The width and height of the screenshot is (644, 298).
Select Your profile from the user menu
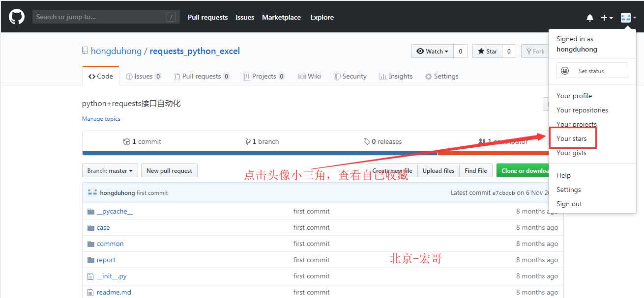point(574,96)
